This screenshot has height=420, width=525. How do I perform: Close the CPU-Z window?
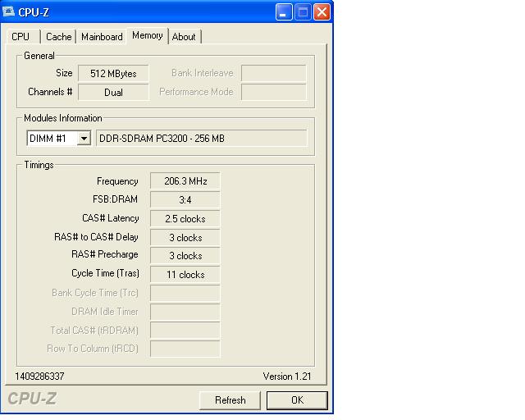pyautogui.click(x=322, y=12)
